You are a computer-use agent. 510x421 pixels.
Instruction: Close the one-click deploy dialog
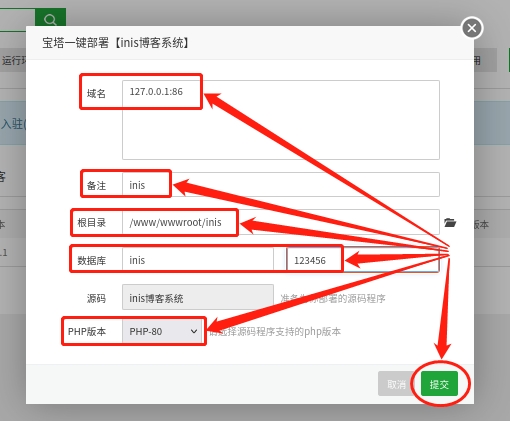pyautogui.click(x=472, y=28)
